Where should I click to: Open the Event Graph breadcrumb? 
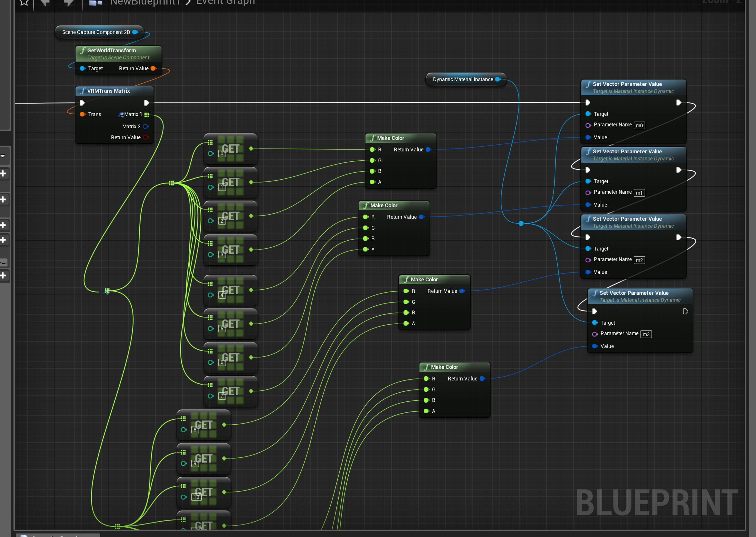pos(225,3)
